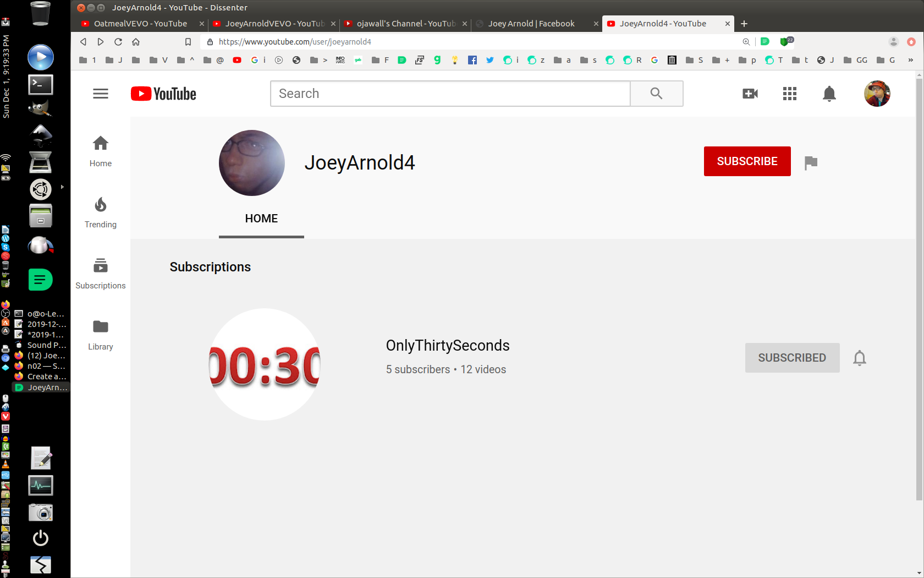The height and width of the screenshot is (578, 924).
Task: Open the trash can from the dock
Action: [x=40, y=14]
